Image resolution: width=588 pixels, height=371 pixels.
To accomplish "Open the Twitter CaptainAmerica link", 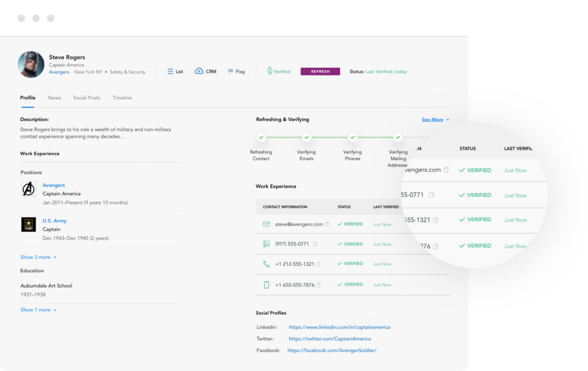I will [x=330, y=339].
